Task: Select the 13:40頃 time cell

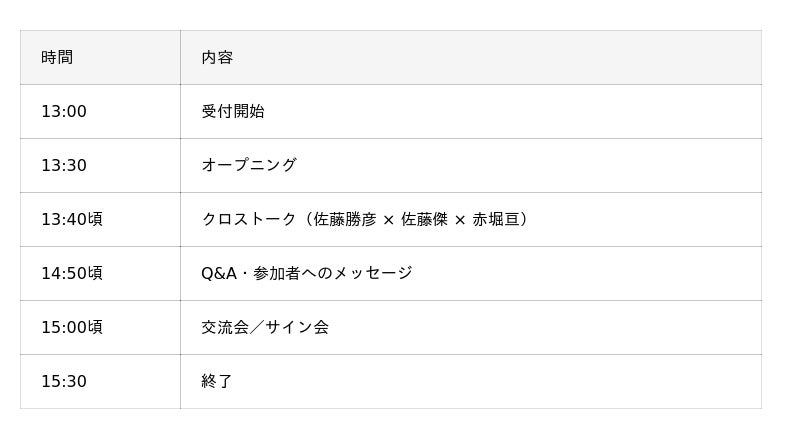Action: (x=72, y=220)
